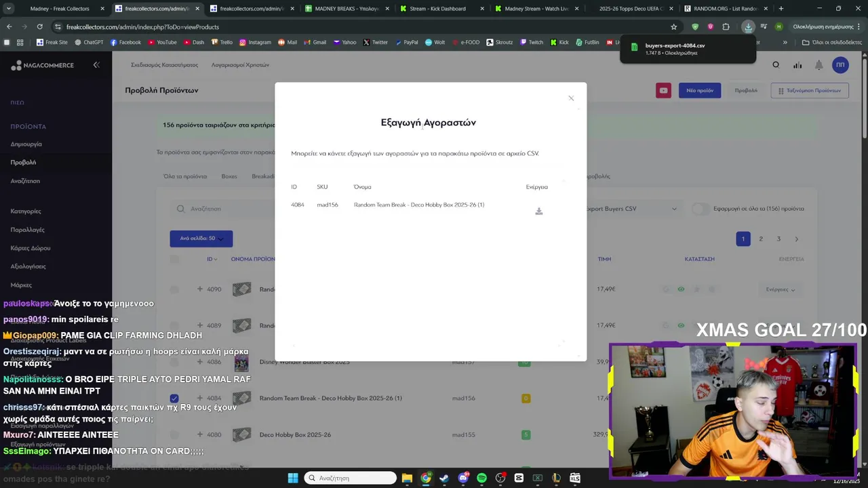Download buyers CSV for product 4084
The image size is (868, 488).
point(539,211)
